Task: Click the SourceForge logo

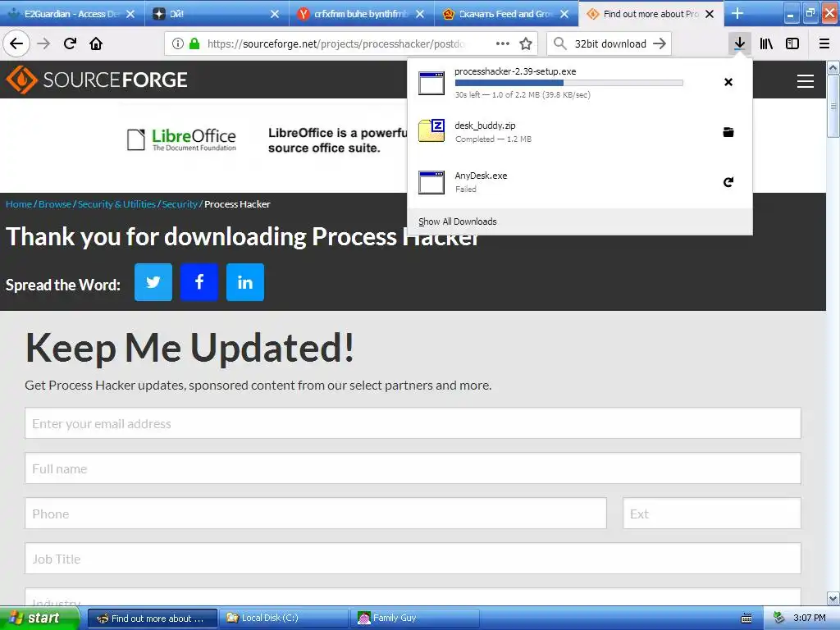Action: [x=97, y=80]
